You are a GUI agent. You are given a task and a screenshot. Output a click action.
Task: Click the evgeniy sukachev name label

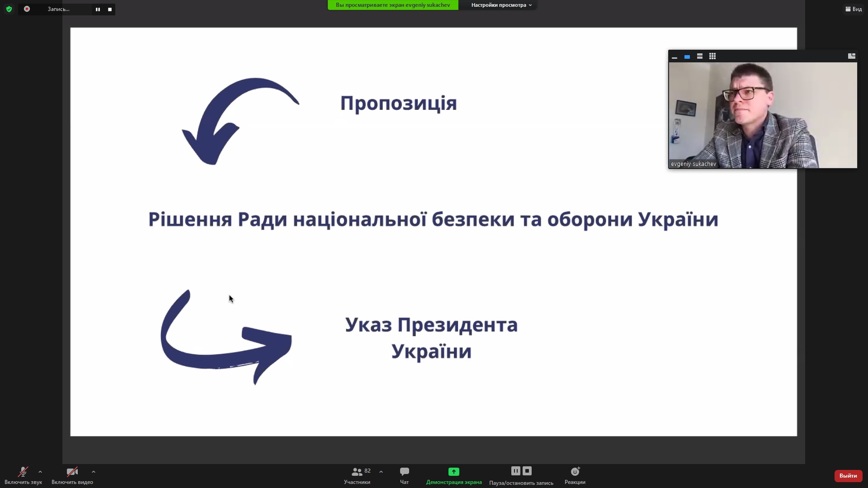click(x=693, y=164)
